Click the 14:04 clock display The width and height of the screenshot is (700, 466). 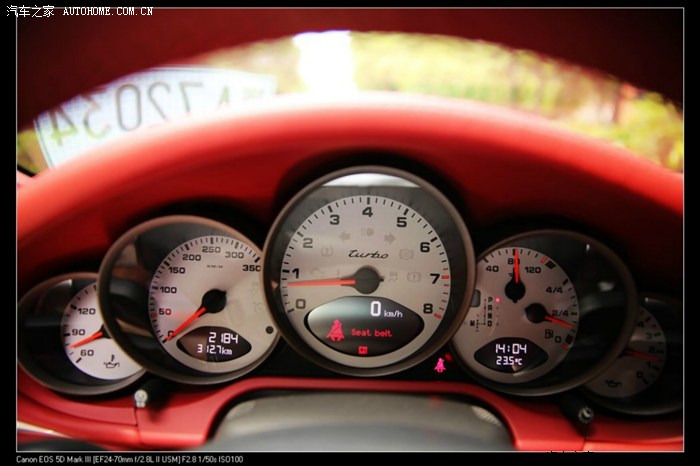pyautogui.click(x=510, y=348)
